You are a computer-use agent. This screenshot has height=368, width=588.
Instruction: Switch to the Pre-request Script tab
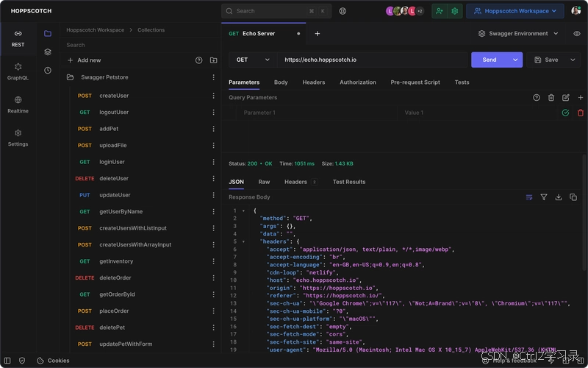tap(415, 82)
